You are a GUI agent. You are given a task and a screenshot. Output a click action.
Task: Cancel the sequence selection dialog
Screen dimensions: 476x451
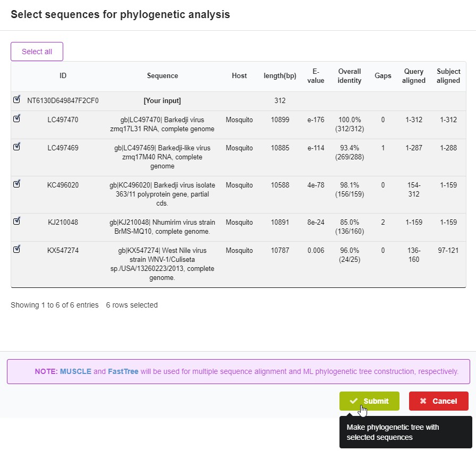438,401
